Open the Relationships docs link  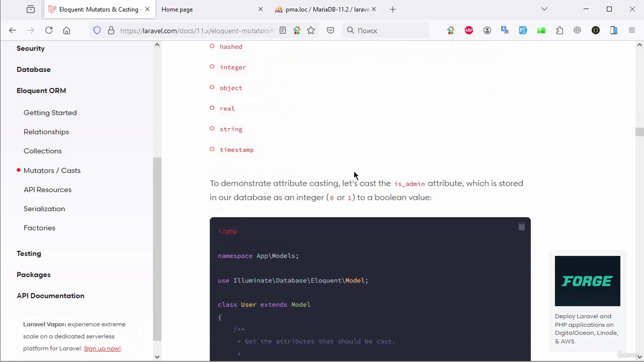pyautogui.click(x=46, y=132)
